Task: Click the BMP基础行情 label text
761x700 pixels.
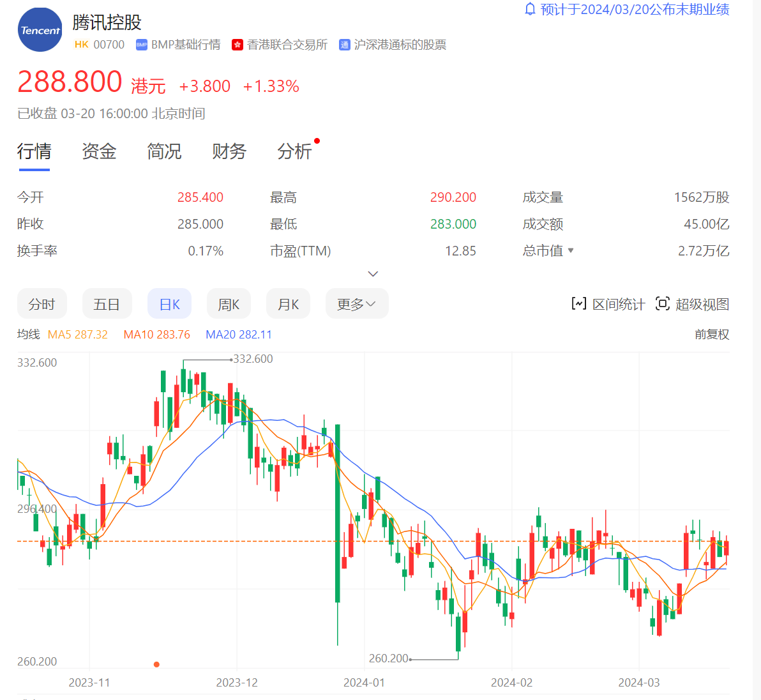Action: click(186, 45)
